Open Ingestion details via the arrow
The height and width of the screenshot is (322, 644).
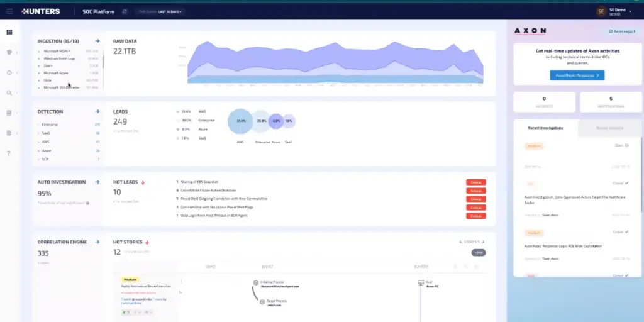point(97,41)
